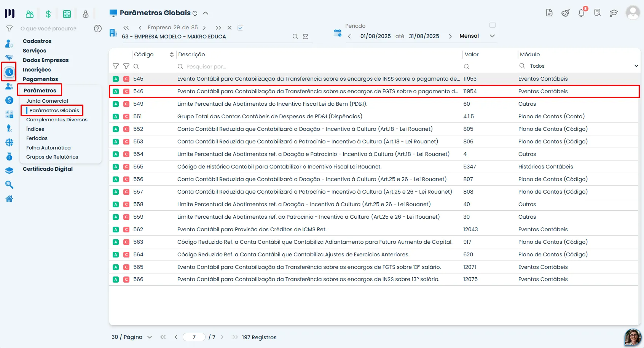The image size is (644, 348).
Task: Select the clock icon in sidebar
Action: (x=9, y=72)
